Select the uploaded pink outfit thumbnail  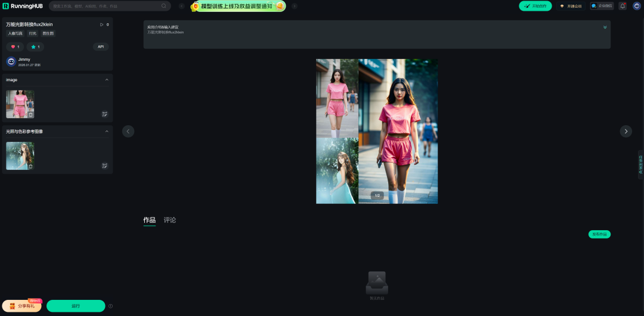click(x=20, y=104)
